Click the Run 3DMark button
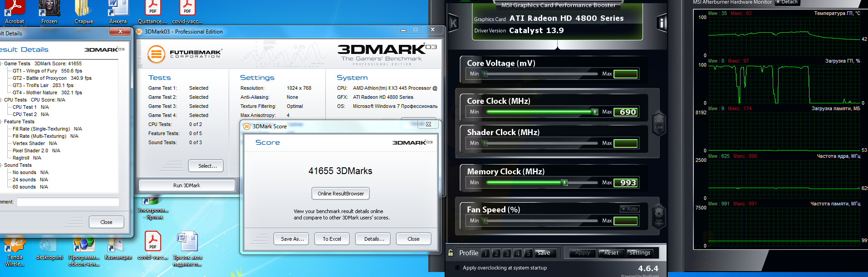 click(x=186, y=185)
